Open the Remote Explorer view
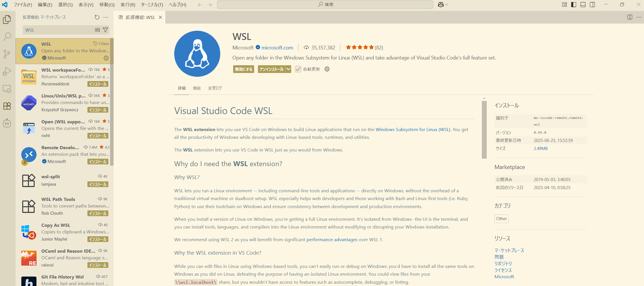644x286 pixels. [x=7, y=89]
